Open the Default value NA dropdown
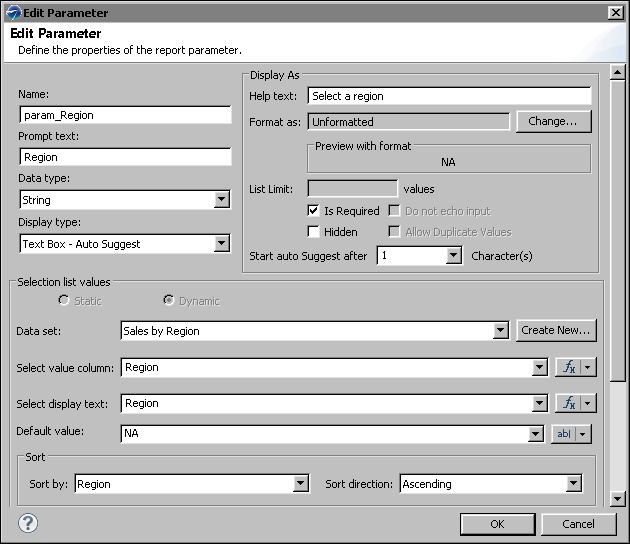Image resolution: width=630 pixels, height=544 pixels. click(x=536, y=434)
